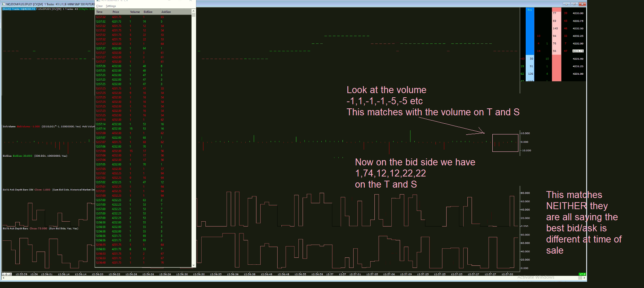Image resolution: width=644 pixels, height=288 pixels.
Task: Click ask size 77 in the DOM
Action: pyautogui.click(x=554, y=13)
